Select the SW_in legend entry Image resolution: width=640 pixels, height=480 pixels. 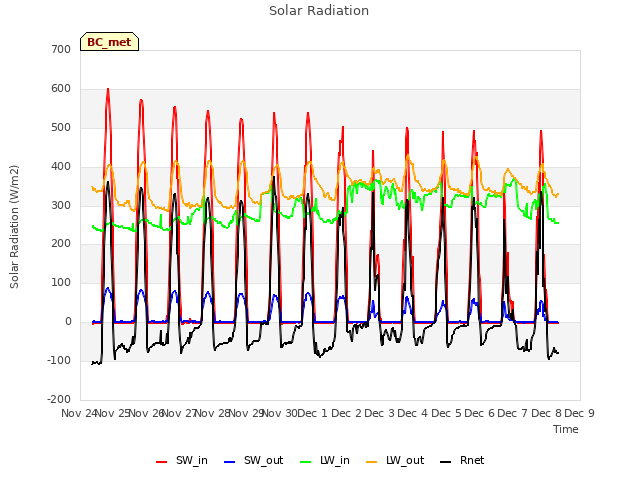[182, 460]
